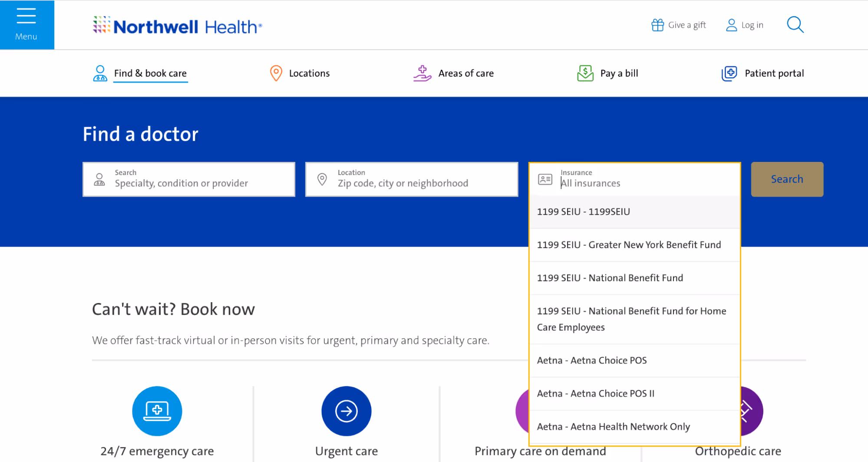This screenshot has width=868, height=462.
Task: Switch to the Find & book care tab
Action: [150, 73]
